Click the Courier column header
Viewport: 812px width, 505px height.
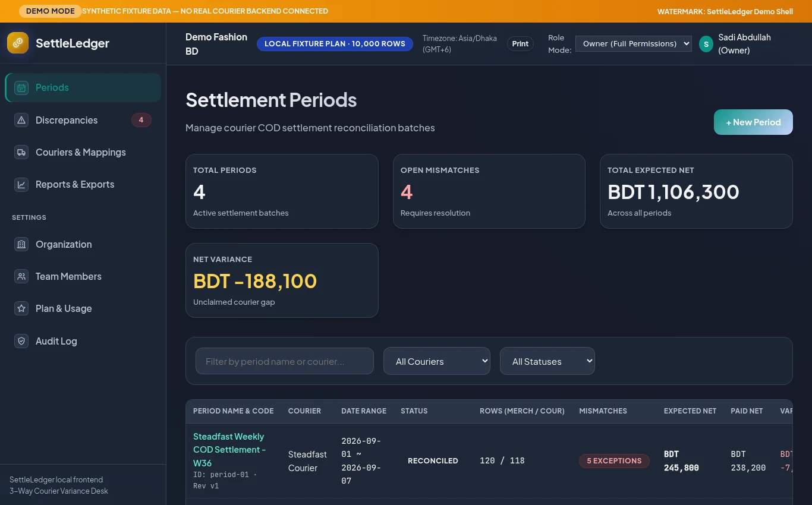[304, 411]
